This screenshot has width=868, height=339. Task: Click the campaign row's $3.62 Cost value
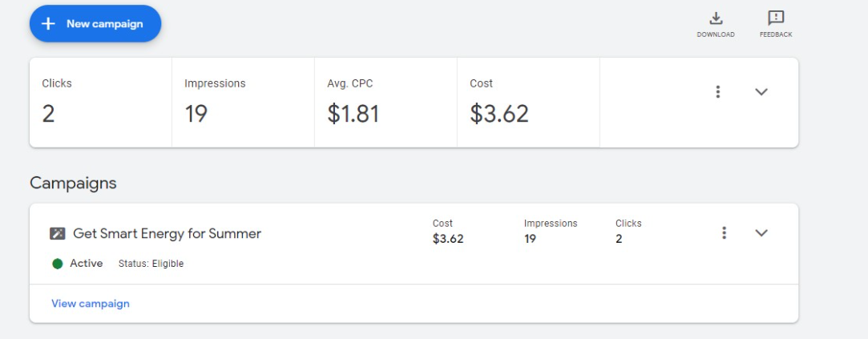[x=448, y=239]
